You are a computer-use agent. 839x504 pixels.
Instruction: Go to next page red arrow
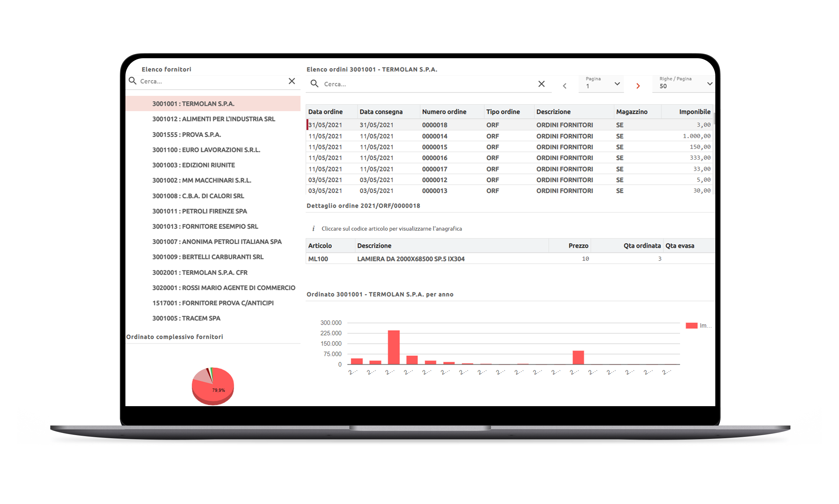click(638, 86)
